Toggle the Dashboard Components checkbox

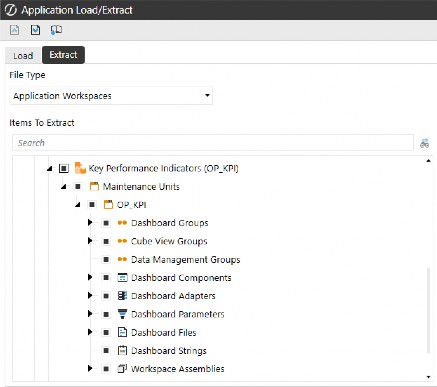[106, 278]
